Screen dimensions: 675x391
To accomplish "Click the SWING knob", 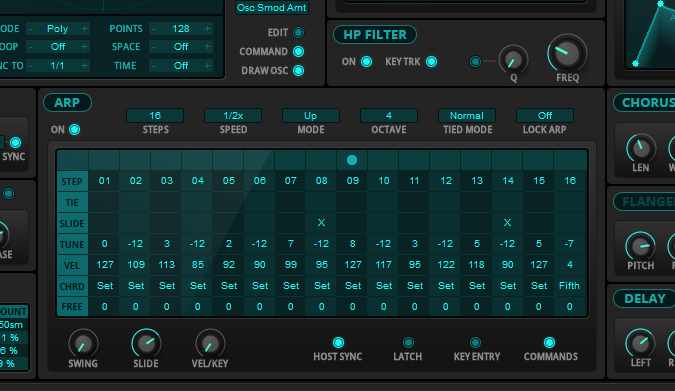I will [83, 344].
